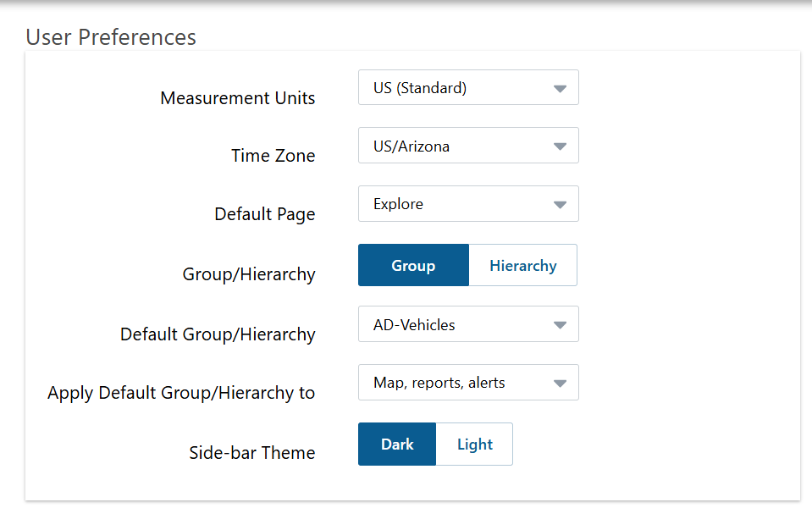Open the AD-Vehicles default group dropdown
812x519 pixels.
[x=468, y=324]
